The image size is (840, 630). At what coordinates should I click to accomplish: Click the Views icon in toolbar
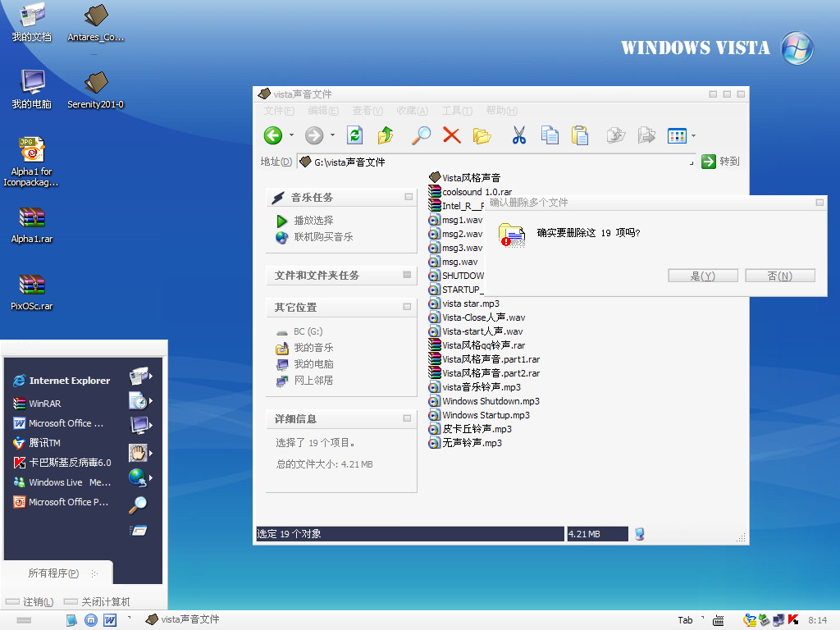[x=677, y=135]
